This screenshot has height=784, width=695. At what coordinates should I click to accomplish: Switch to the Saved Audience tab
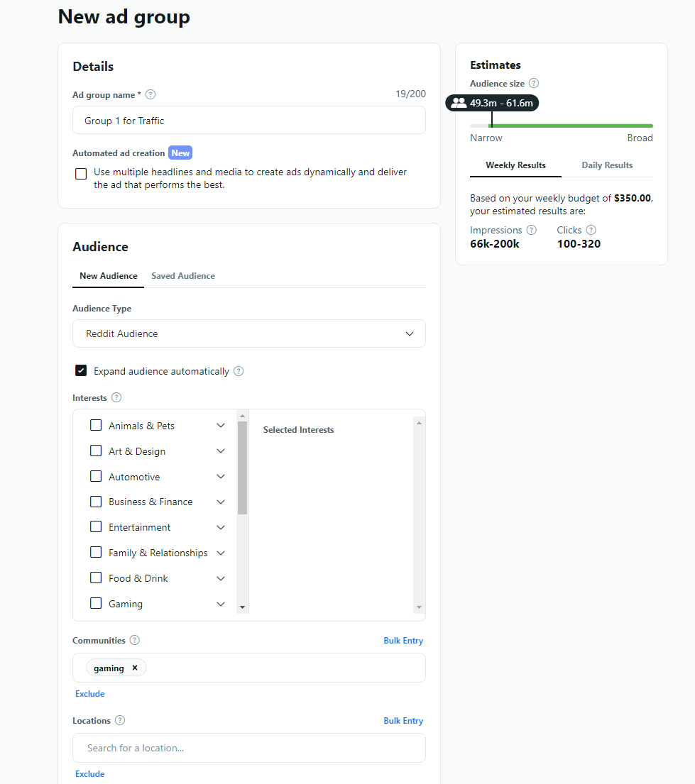pos(182,276)
